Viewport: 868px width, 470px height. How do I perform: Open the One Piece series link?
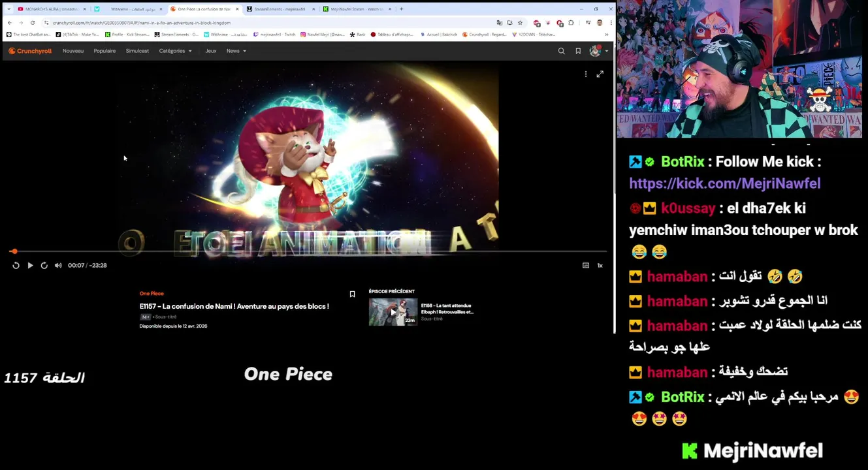point(152,294)
